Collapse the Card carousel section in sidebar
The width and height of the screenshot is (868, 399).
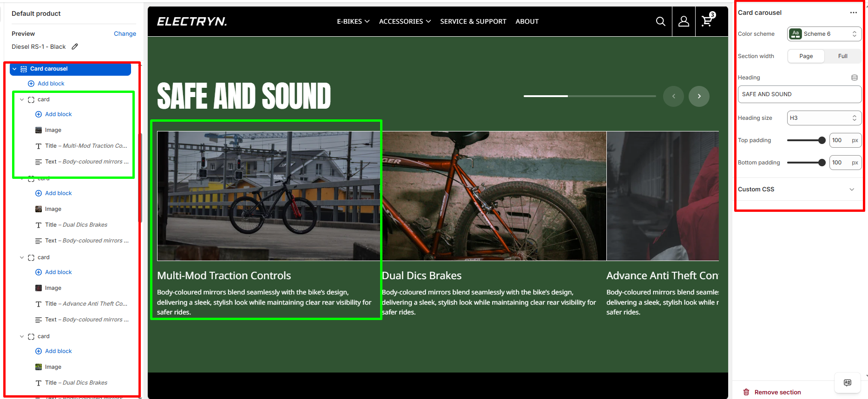click(14, 69)
